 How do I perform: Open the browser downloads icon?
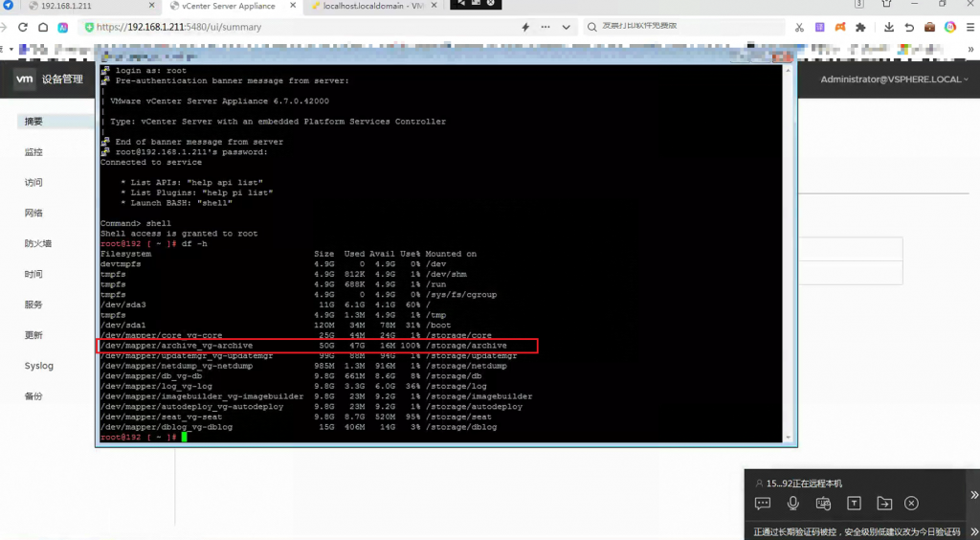pos(889,28)
